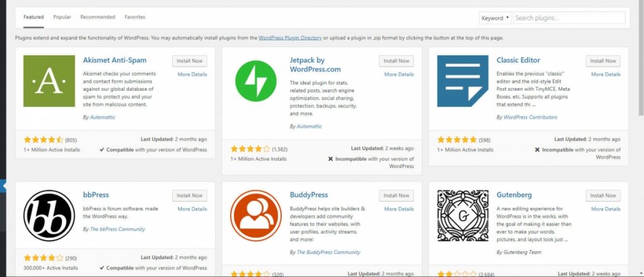Install Now the Akismet Anti-Spam plugin
The width and height of the screenshot is (644, 277).
pos(190,61)
